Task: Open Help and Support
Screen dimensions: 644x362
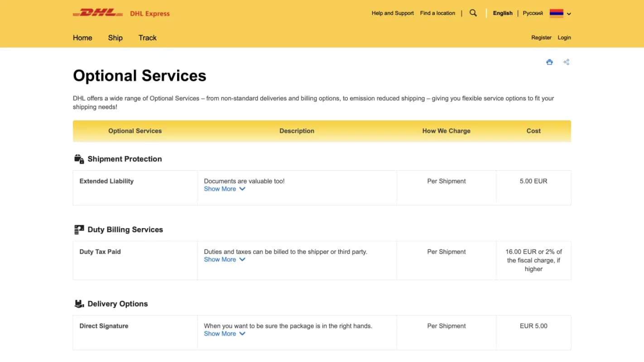Action: (393, 13)
